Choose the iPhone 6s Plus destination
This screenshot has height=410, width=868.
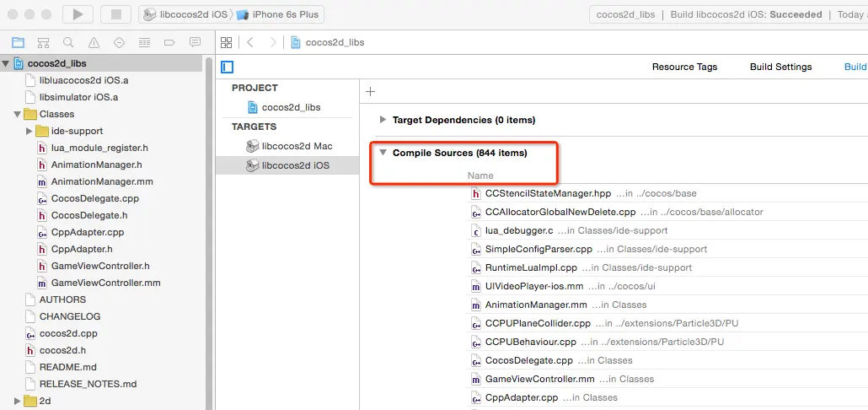click(277, 14)
